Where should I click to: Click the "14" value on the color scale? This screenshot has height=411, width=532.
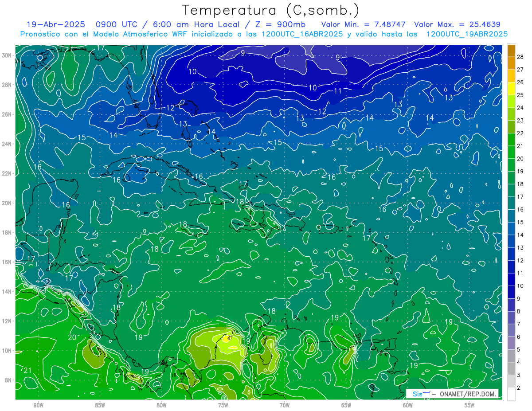pos(520,235)
